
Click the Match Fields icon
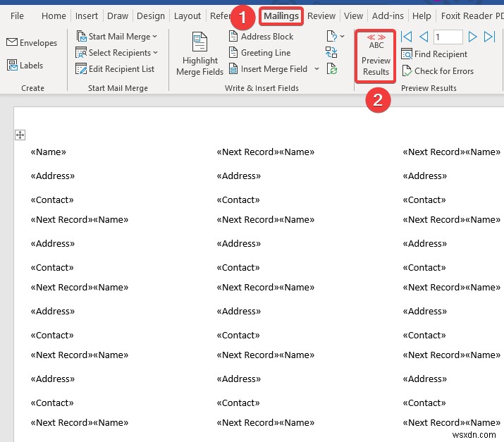coord(331,52)
